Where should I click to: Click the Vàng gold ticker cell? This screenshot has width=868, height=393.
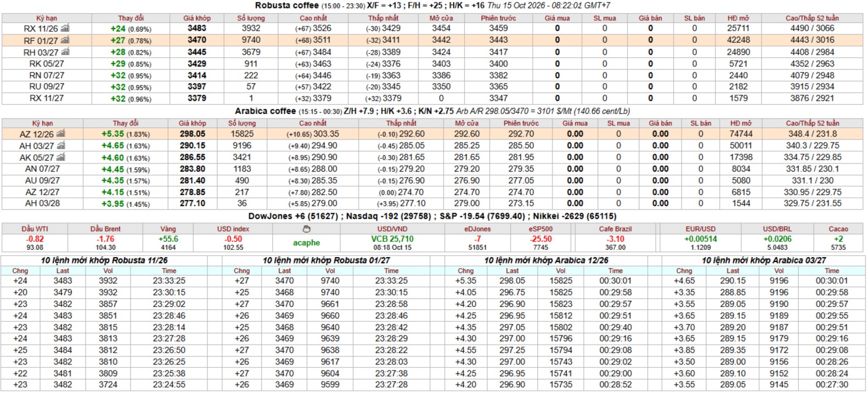point(168,238)
